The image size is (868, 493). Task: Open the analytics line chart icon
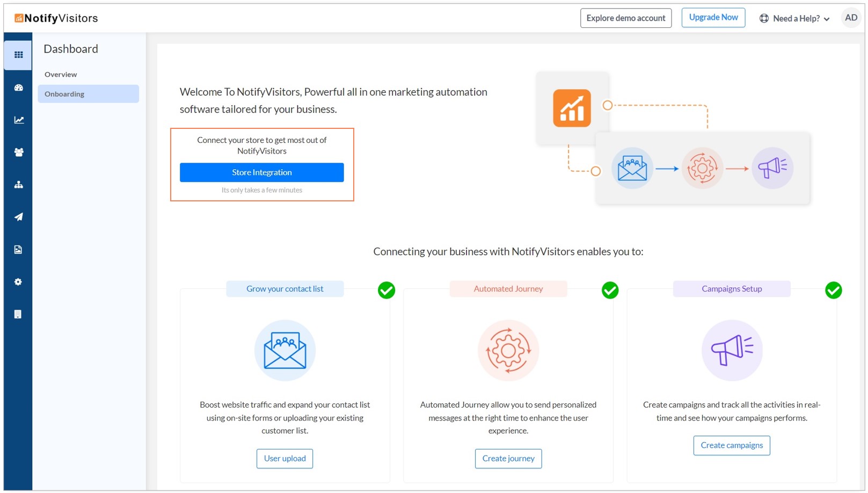click(18, 120)
